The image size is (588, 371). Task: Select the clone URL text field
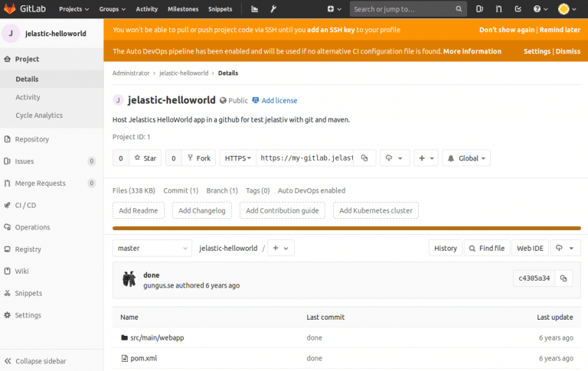click(305, 158)
